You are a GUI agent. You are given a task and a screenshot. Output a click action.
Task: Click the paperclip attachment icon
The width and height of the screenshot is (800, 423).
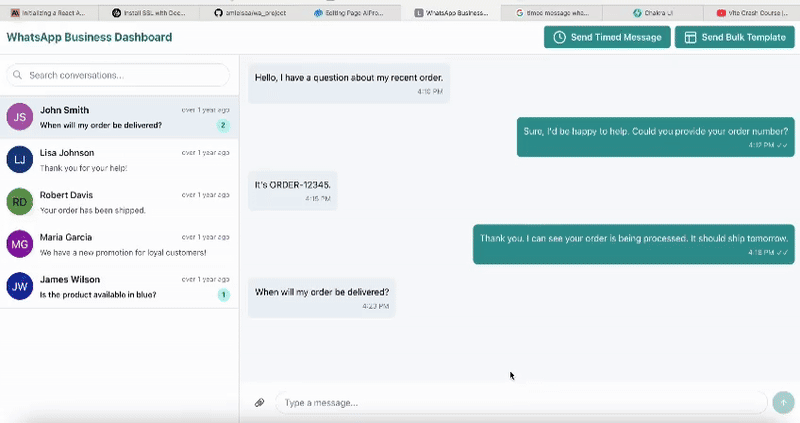coord(259,403)
